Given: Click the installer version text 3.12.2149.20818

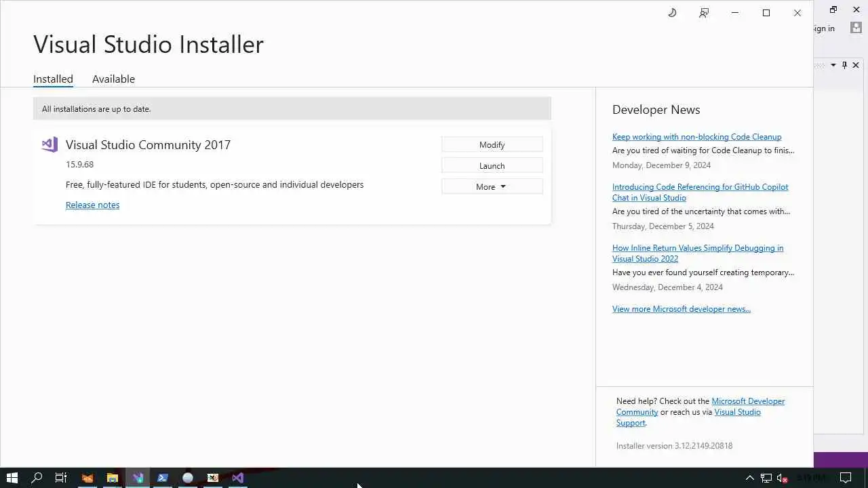Looking at the screenshot, I should (674, 445).
